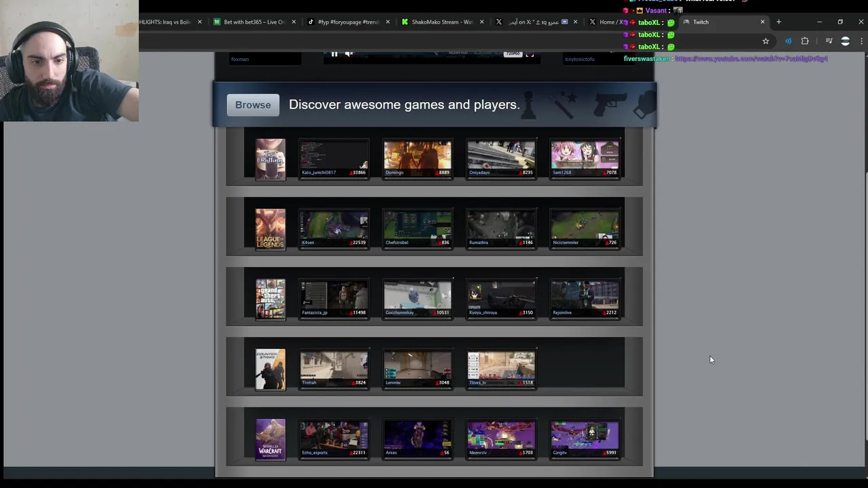Open the Chrome media control icon
Viewport: 868px width, 488px height.
pyautogui.click(x=829, y=41)
